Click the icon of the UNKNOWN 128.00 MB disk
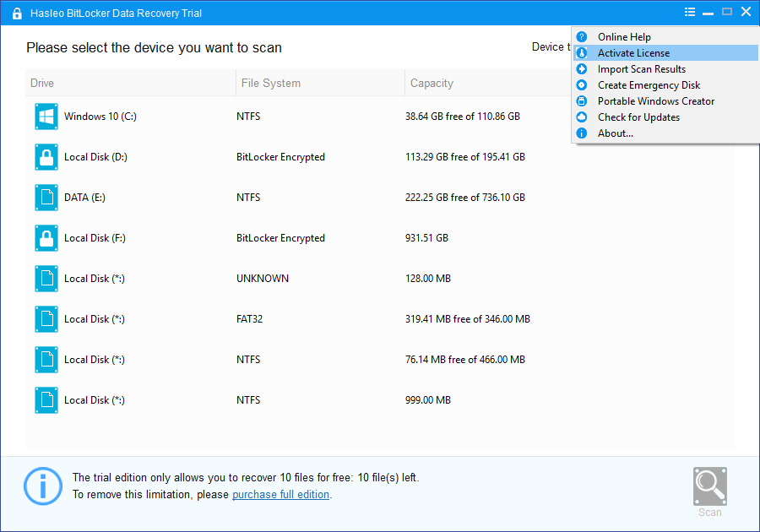 46,279
